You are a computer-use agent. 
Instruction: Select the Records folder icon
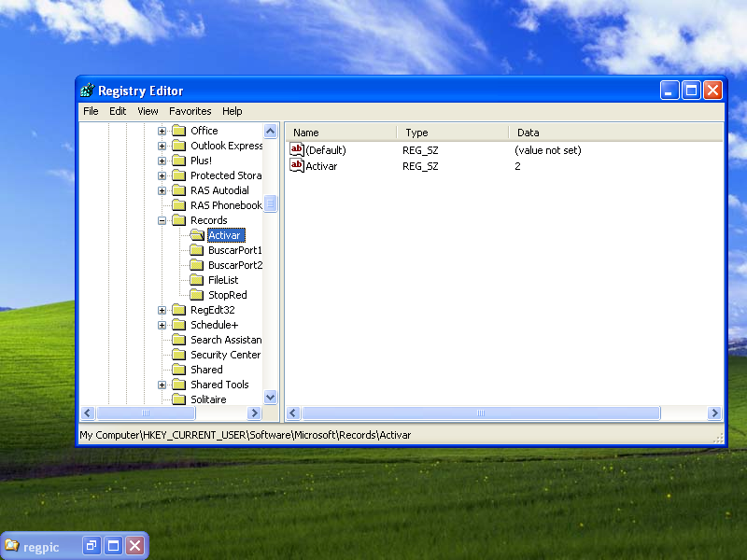click(x=178, y=220)
